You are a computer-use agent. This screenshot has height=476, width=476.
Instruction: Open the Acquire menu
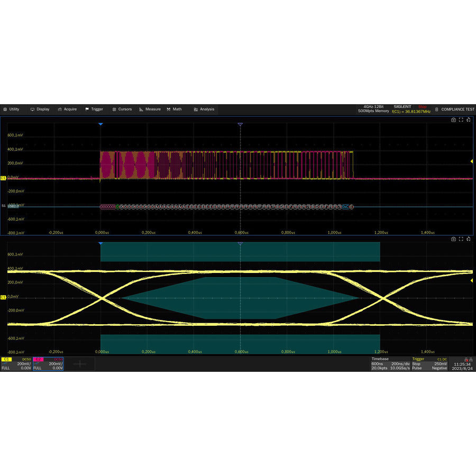(67, 109)
